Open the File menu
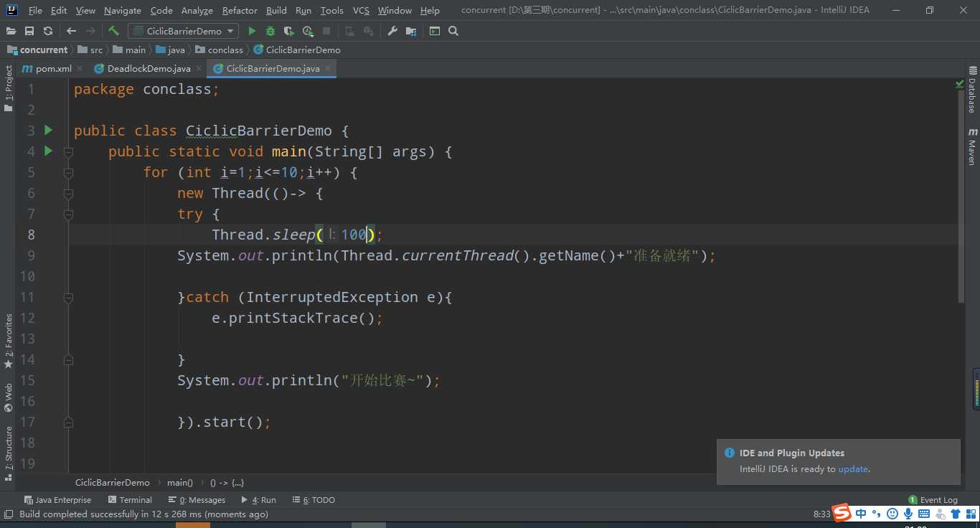The height and width of the screenshot is (528, 980). click(x=35, y=11)
